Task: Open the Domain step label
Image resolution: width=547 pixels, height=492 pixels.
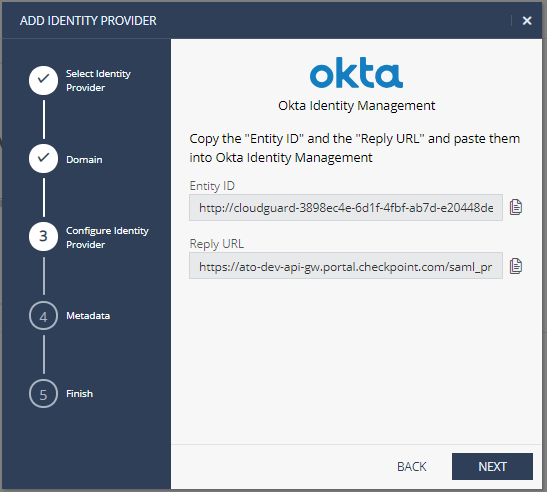Action: coord(84,160)
